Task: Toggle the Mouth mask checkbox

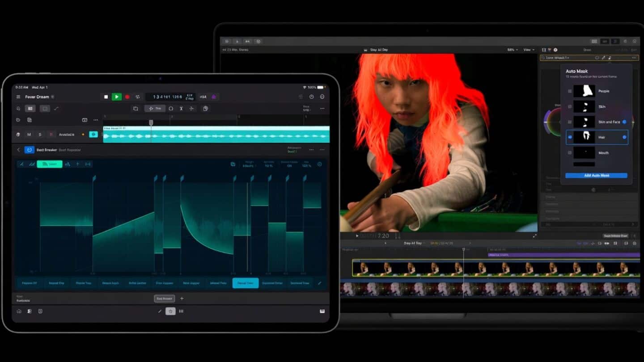Action: (569, 152)
